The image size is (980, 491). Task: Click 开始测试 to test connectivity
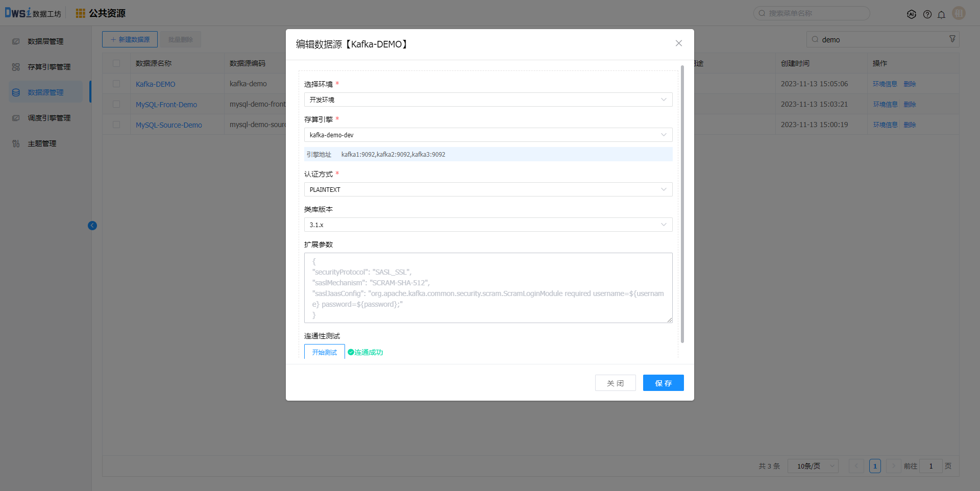tap(325, 352)
